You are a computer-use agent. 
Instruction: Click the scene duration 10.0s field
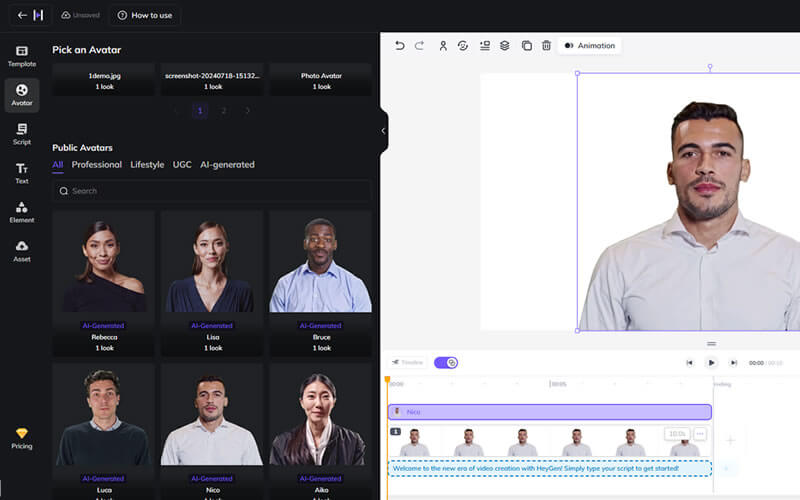(677, 434)
